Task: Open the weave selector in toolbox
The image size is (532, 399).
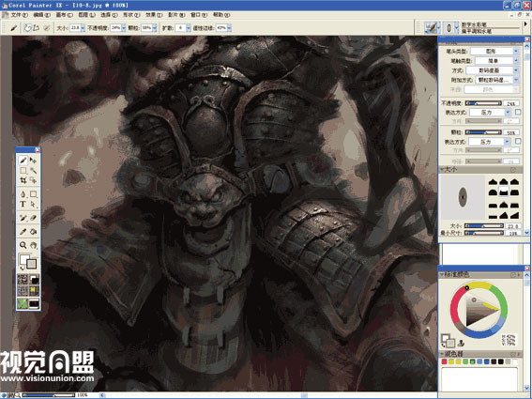Action: (x=34, y=291)
